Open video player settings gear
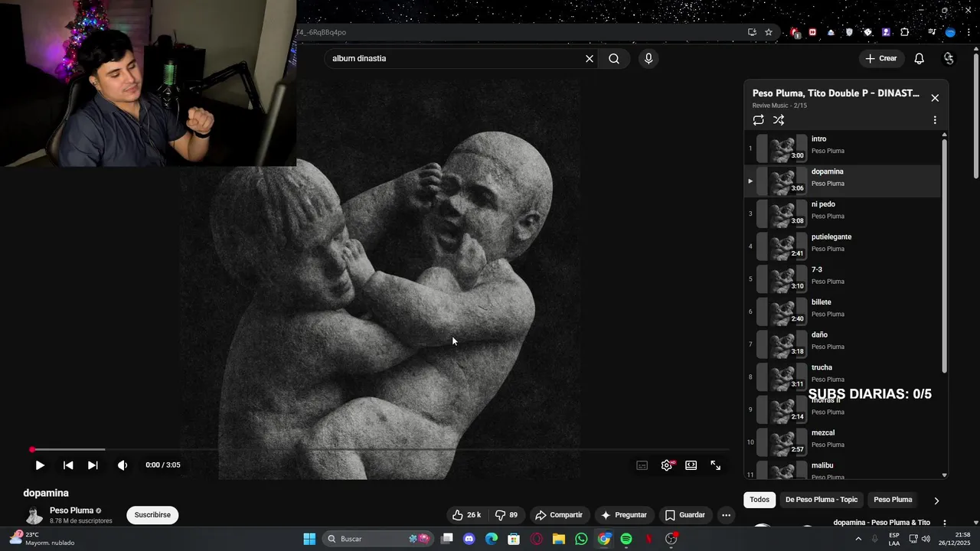980x551 pixels. click(667, 465)
